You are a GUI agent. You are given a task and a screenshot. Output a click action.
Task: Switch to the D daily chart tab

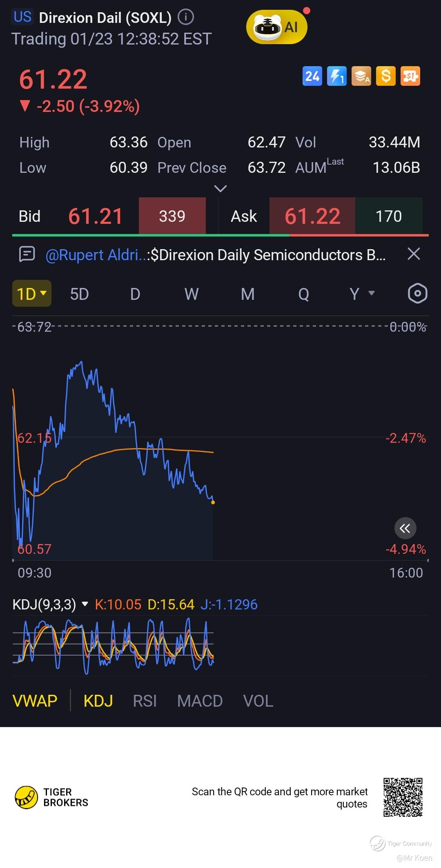135,294
